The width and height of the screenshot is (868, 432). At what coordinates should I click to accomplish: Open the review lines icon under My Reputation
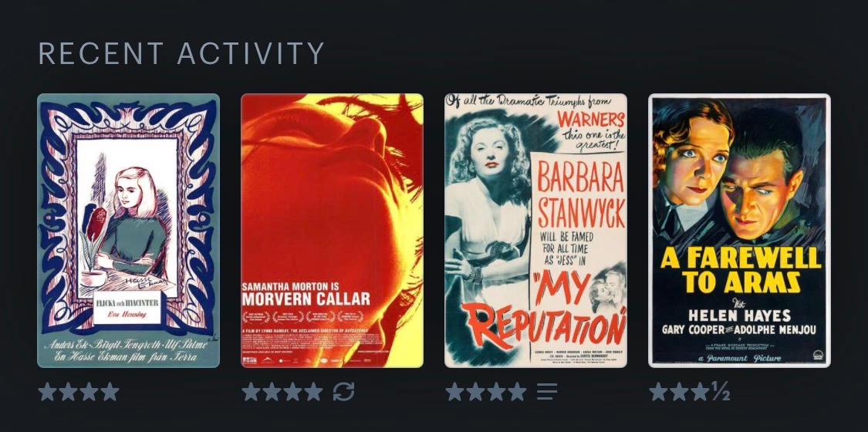(547, 392)
